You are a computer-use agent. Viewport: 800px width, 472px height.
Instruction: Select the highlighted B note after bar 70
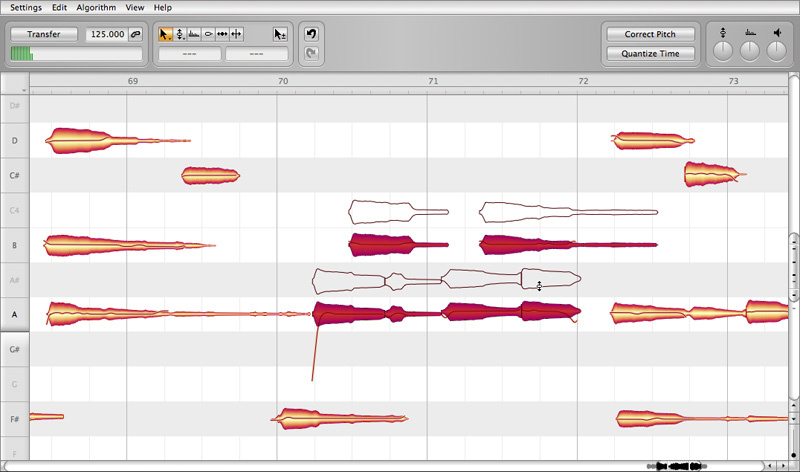pyautogui.click(x=383, y=245)
